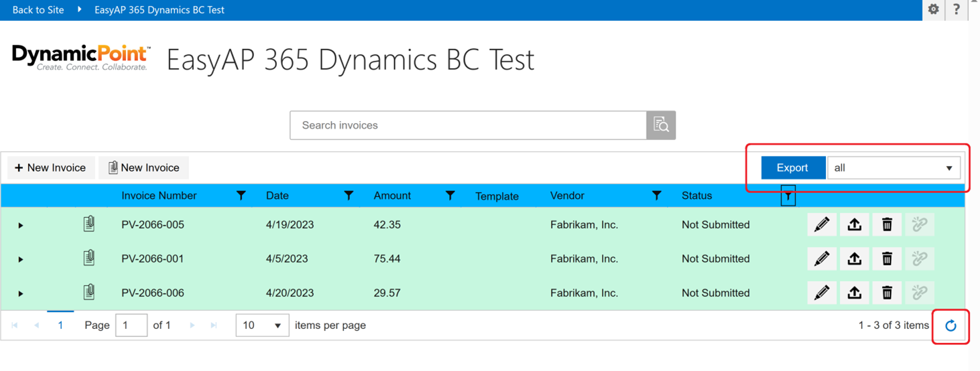Screen dimensions: 980x371
Task: Go Back to Site link
Action: [x=38, y=10]
